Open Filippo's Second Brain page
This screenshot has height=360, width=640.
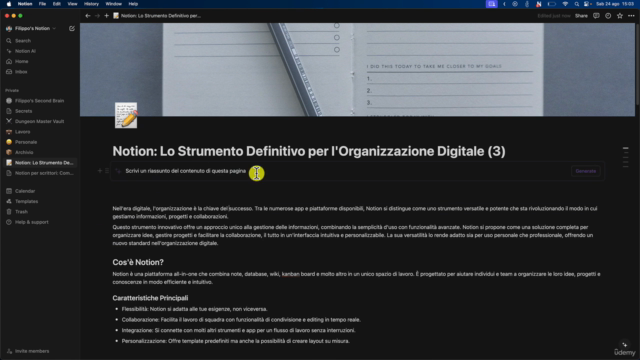[39, 101]
